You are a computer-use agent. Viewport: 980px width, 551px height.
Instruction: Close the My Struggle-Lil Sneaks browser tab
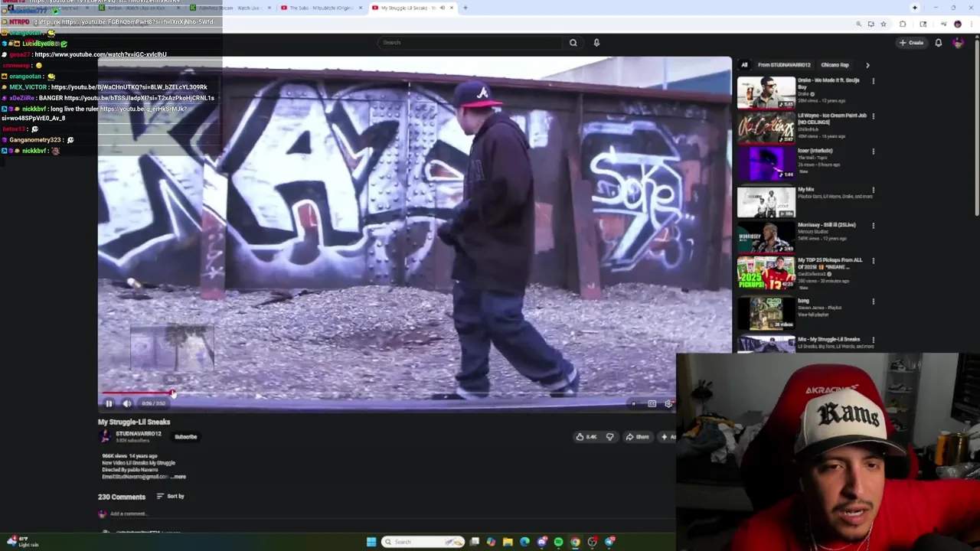click(x=451, y=8)
